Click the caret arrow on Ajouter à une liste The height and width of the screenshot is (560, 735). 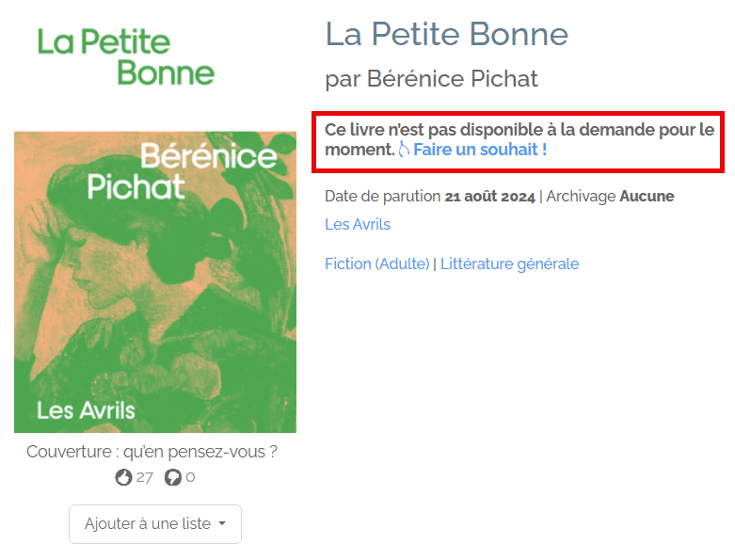[x=221, y=525]
